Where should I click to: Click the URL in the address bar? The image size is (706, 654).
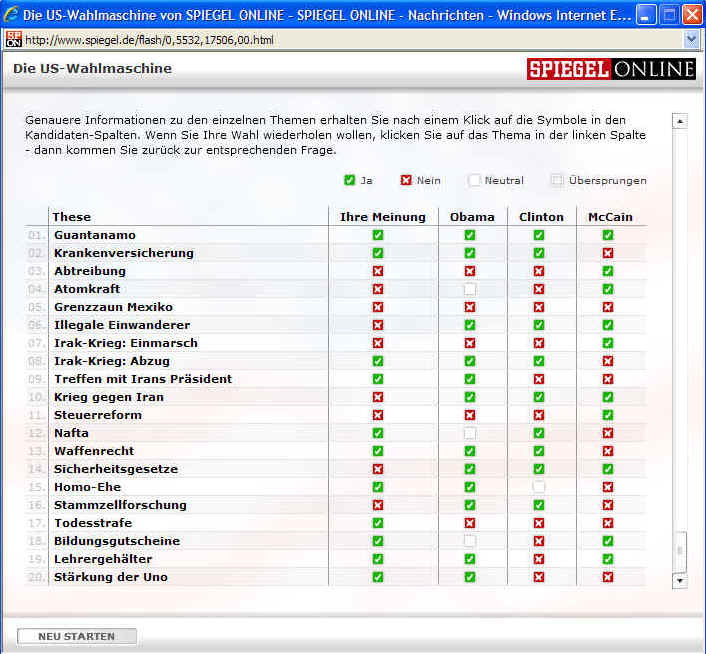(149, 40)
